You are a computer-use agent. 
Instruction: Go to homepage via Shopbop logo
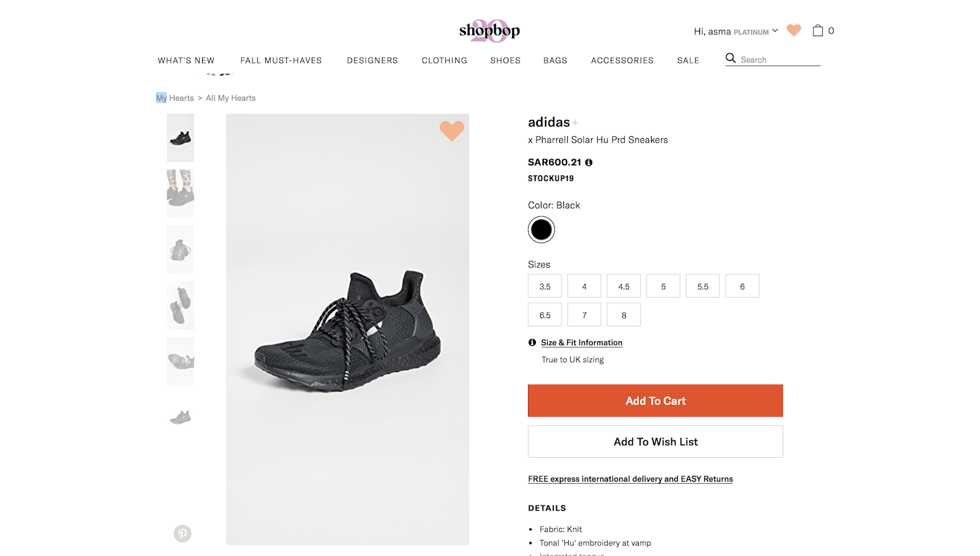click(489, 30)
